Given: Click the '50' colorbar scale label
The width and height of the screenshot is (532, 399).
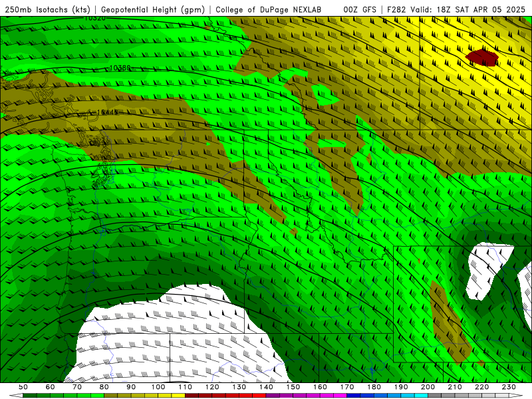Looking at the screenshot, I should point(23,387).
